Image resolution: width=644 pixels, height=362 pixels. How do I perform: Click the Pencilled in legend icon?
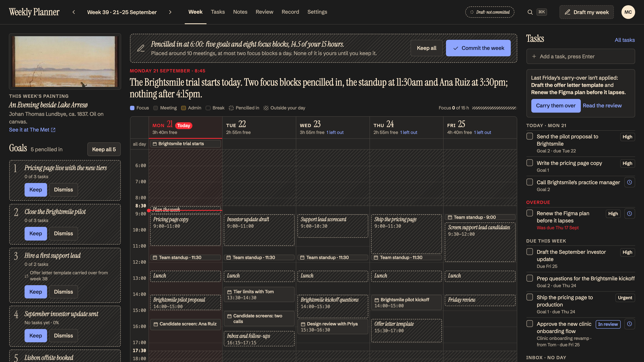point(231,108)
